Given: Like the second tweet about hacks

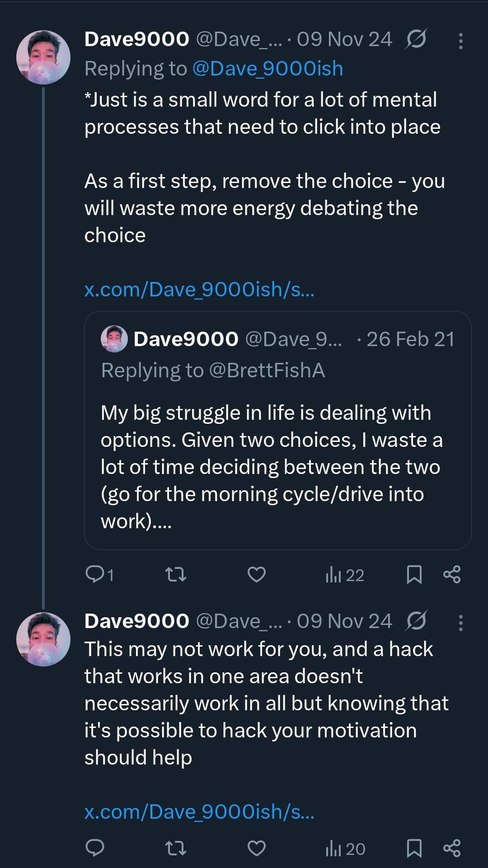Looking at the screenshot, I should coord(256,848).
